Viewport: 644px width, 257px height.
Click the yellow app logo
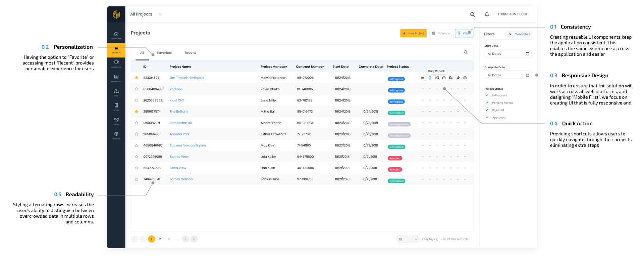click(116, 14)
